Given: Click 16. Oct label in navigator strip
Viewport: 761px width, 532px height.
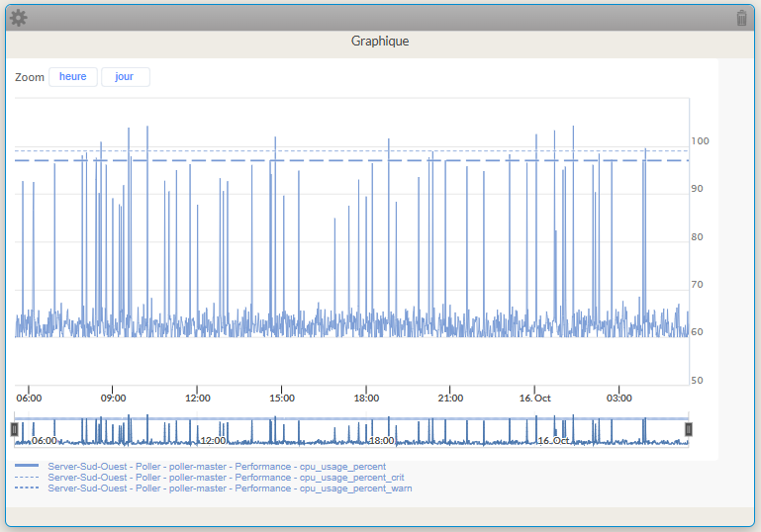Looking at the screenshot, I should 552,441.
